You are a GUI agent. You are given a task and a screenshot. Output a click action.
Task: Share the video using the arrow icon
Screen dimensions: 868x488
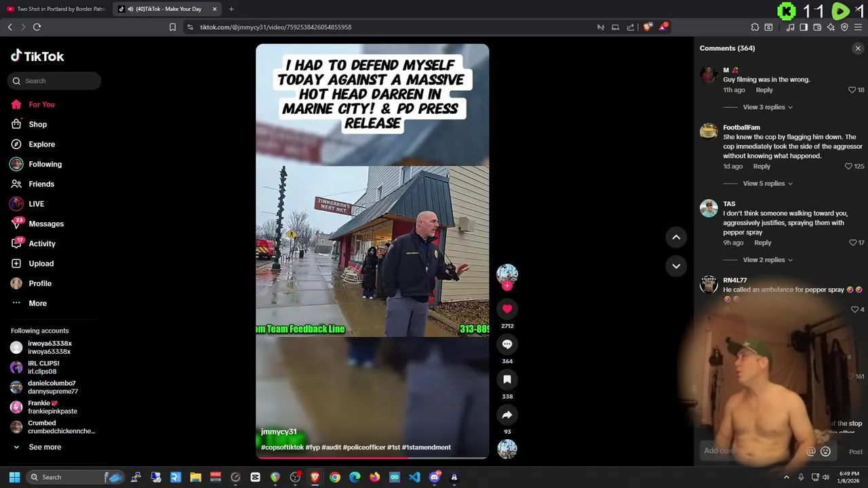pos(507,415)
